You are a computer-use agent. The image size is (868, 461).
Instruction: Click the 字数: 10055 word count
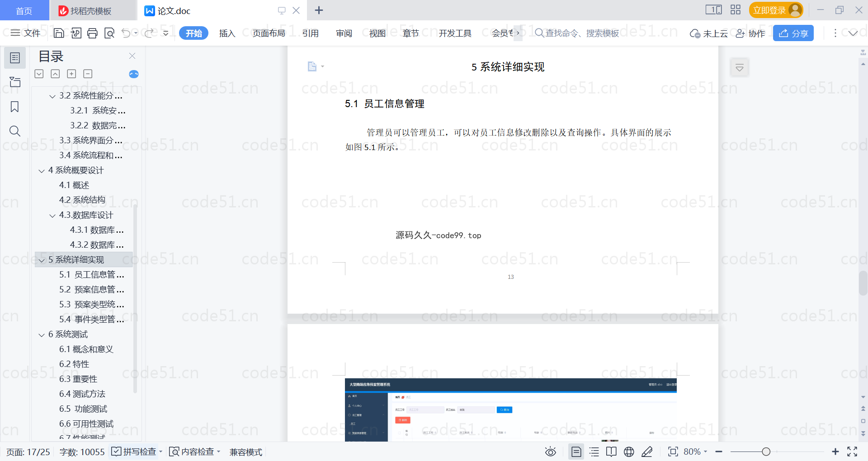82,452
